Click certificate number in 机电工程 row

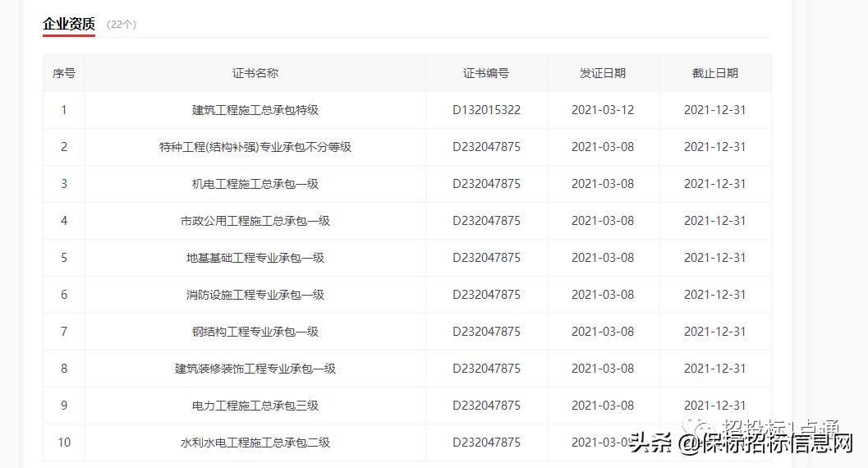click(487, 184)
